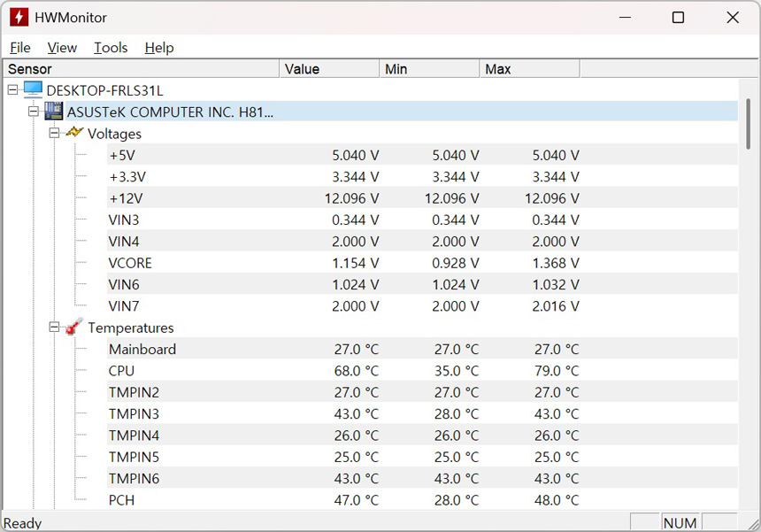Select the VCORE voltage row
The image size is (761, 532).
[x=130, y=263]
